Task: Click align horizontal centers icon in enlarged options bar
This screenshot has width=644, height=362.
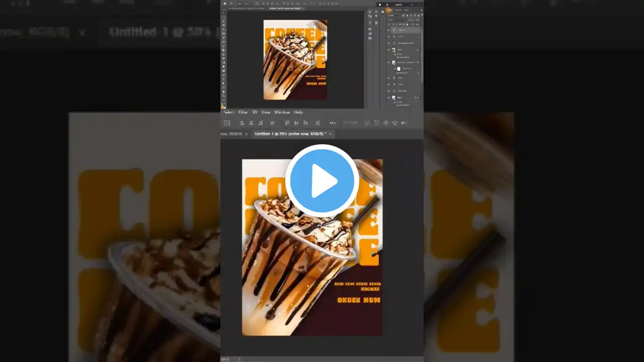Action: [x=251, y=123]
